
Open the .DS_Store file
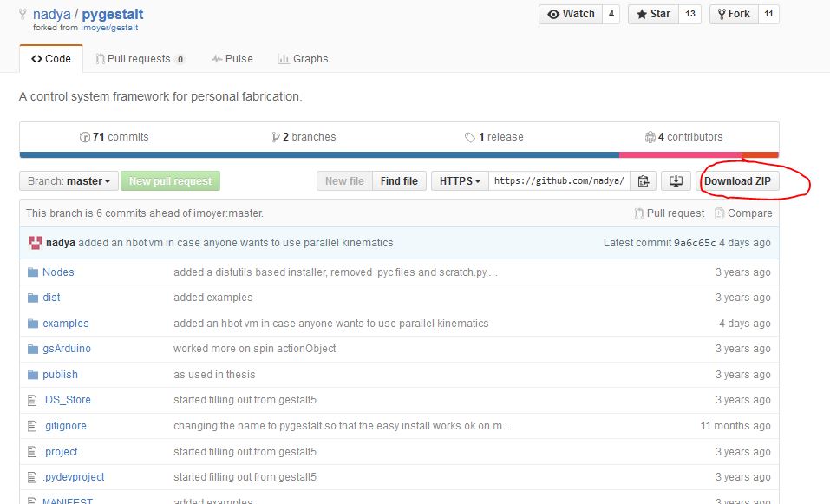[x=67, y=400]
